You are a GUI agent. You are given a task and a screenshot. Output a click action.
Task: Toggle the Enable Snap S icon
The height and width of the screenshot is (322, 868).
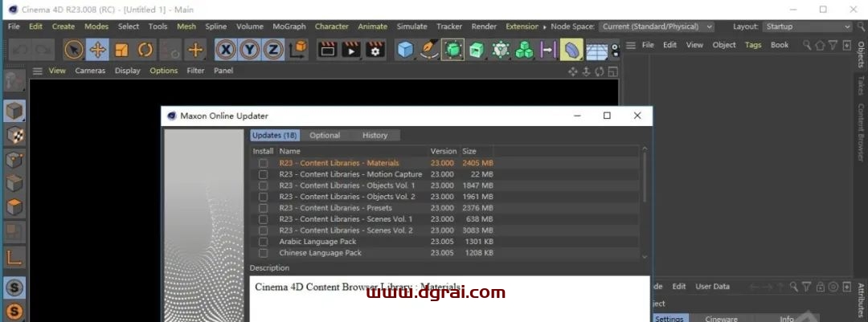(x=15, y=287)
